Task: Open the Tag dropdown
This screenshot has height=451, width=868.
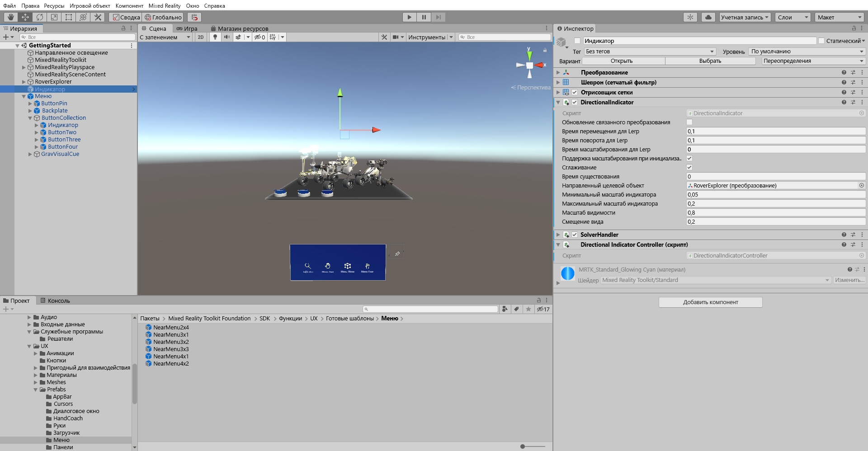Action: 650,52
